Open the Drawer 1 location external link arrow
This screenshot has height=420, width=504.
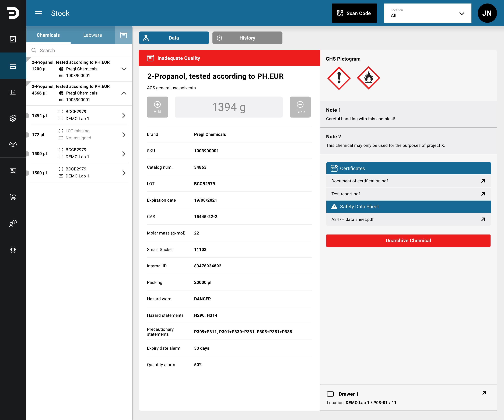484,393
